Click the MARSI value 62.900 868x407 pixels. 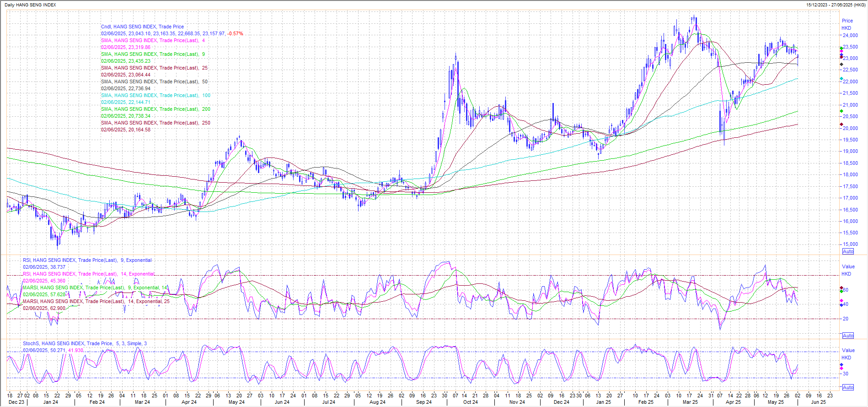(x=44, y=308)
